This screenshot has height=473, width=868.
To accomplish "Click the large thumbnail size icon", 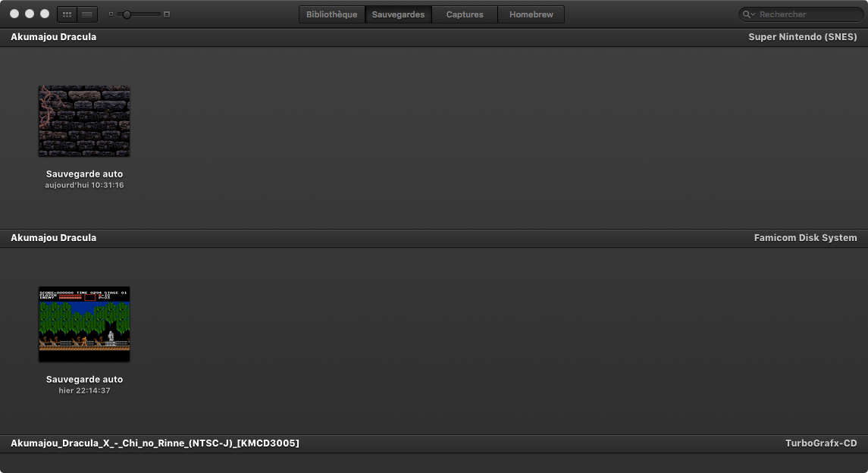I will pyautogui.click(x=167, y=14).
